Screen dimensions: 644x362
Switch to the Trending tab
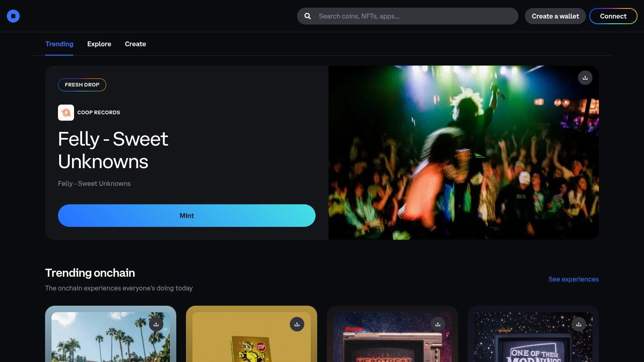point(59,44)
